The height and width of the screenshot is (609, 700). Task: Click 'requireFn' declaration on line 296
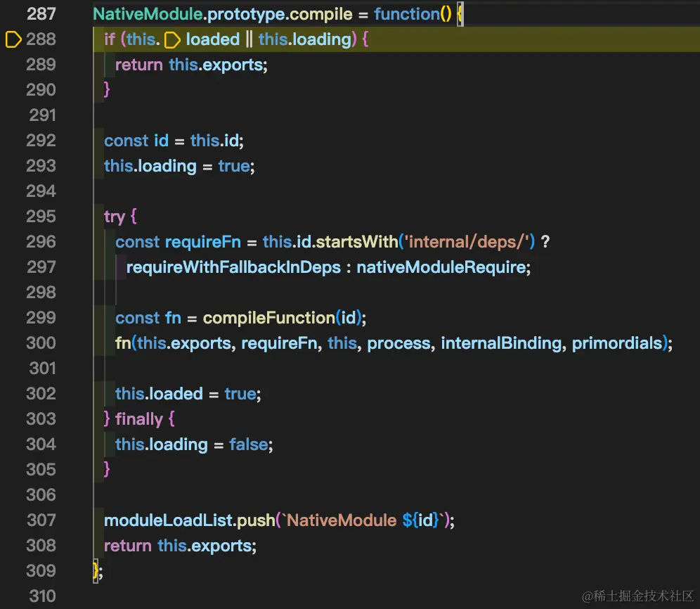[202, 242]
